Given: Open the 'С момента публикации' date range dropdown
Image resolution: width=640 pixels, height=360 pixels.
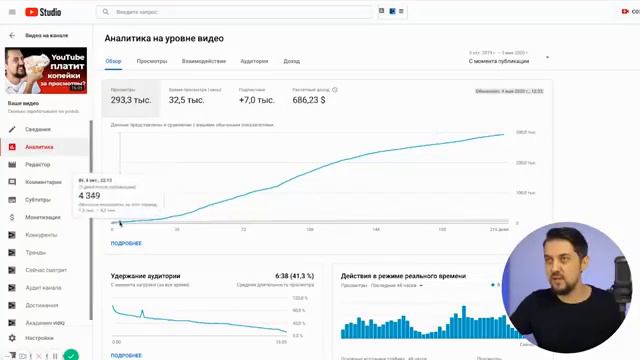Looking at the screenshot, I should coord(508,58).
